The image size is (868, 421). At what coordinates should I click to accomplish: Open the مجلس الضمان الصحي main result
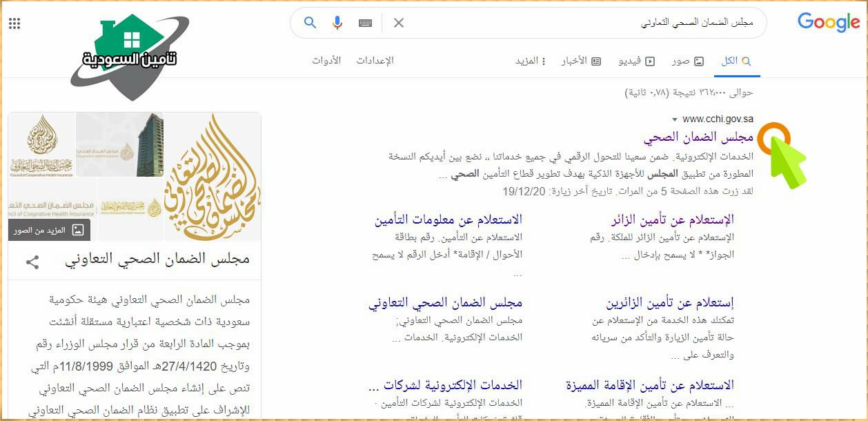click(x=698, y=137)
